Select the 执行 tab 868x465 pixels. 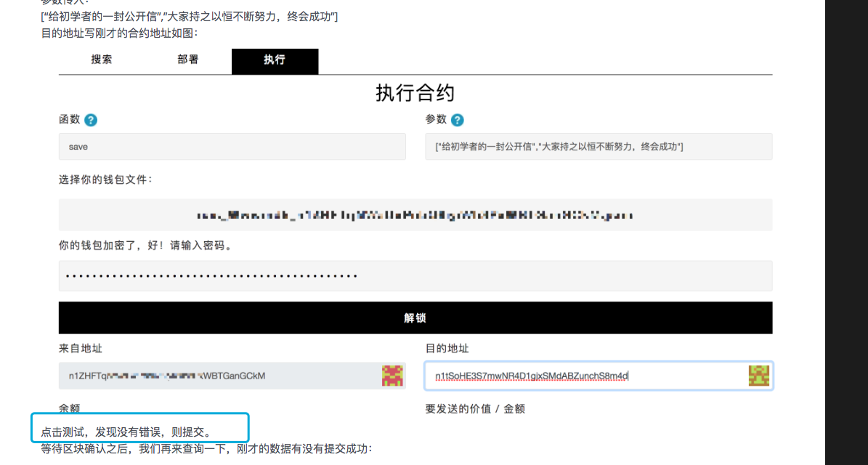click(x=275, y=60)
